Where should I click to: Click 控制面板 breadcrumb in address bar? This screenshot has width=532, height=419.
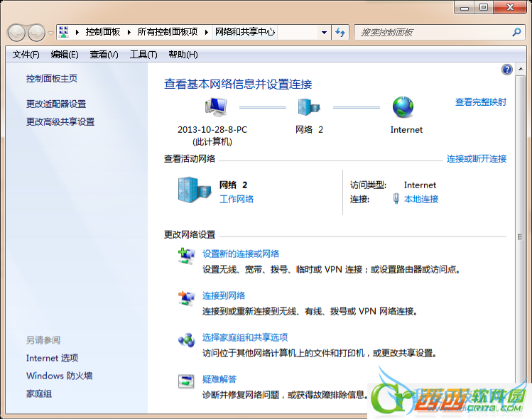[x=103, y=32]
